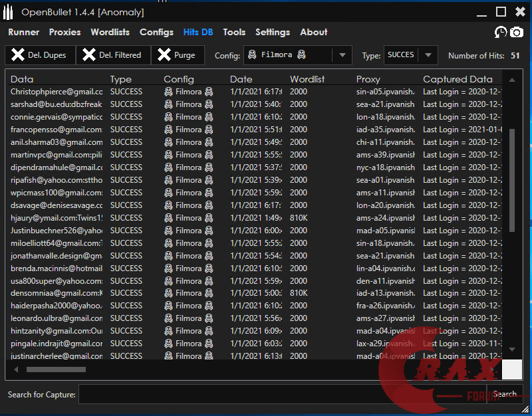Show the About tab

point(313,32)
